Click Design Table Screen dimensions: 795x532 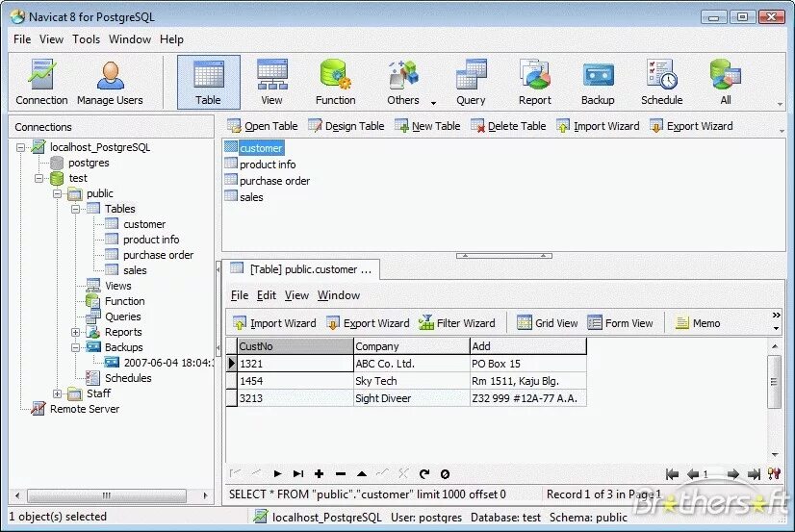(346, 126)
